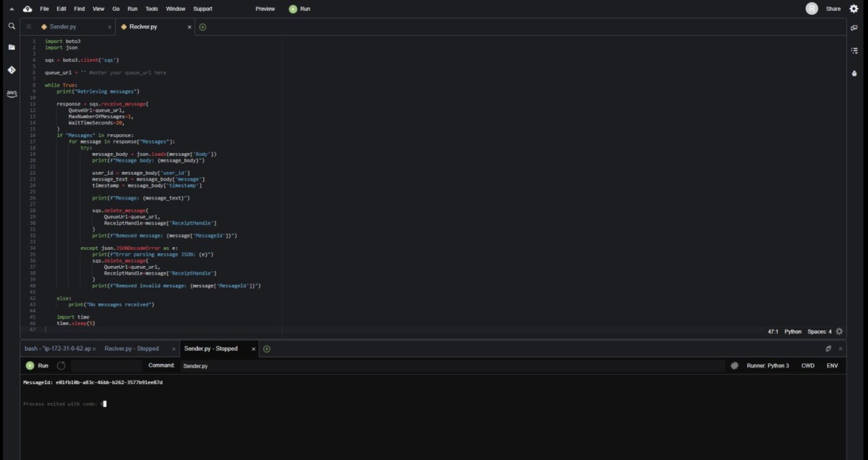Click the ENV button
The height and width of the screenshot is (460, 868).
pos(832,366)
